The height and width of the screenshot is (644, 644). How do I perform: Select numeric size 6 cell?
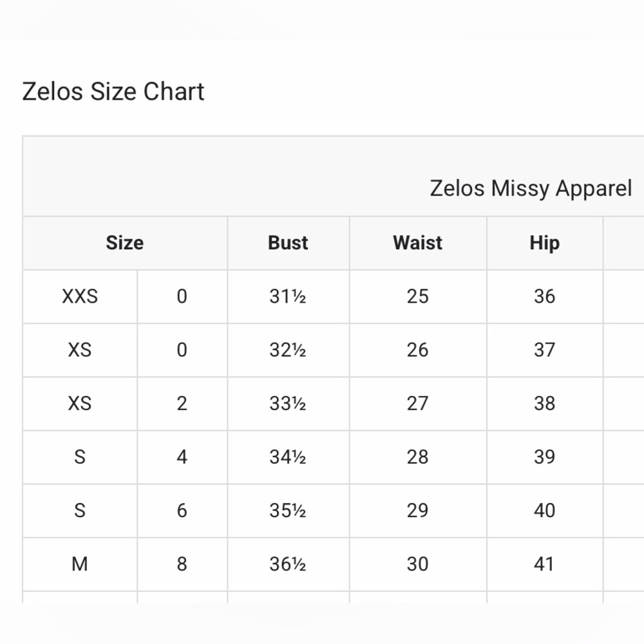point(182,511)
